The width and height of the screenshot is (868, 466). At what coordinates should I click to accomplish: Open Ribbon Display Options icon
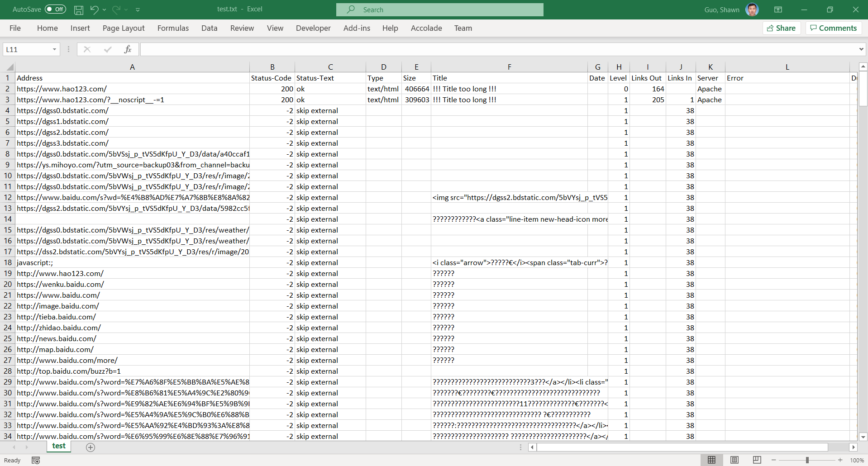(778, 10)
